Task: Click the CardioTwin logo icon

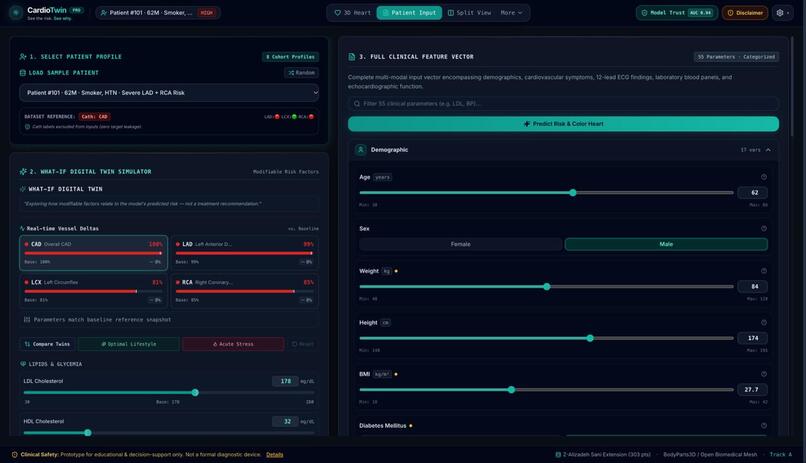Action: [16, 13]
